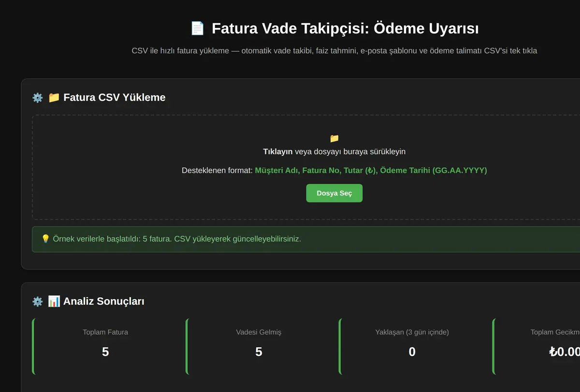The image size is (580, 392).
Task: Click the document icon in the page title
Action: (198, 29)
